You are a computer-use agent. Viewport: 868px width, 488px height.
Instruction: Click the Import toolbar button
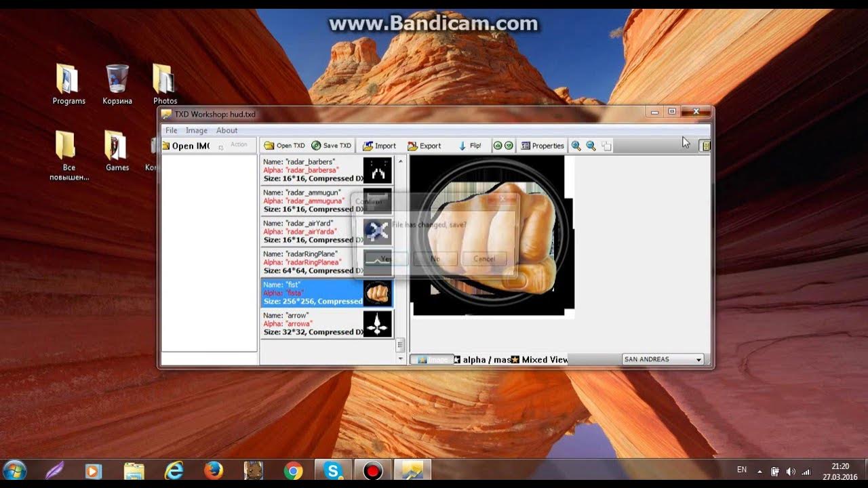(x=379, y=146)
